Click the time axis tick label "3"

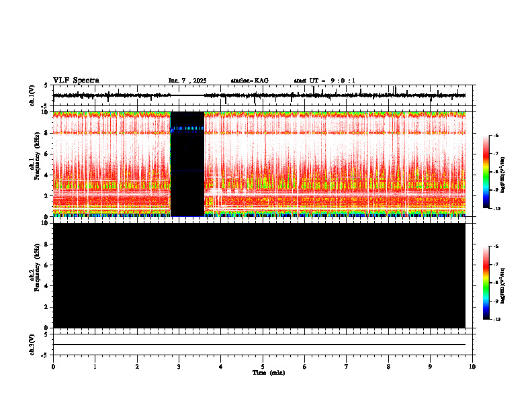click(x=179, y=367)
